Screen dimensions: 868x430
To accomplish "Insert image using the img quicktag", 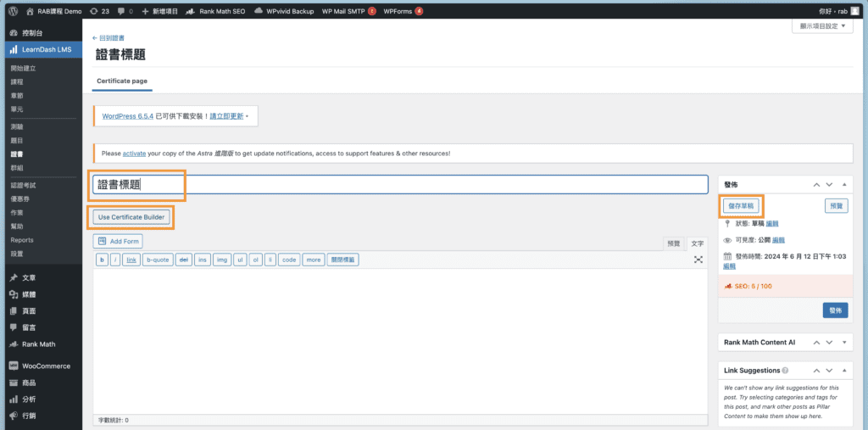I will point(221,260).
